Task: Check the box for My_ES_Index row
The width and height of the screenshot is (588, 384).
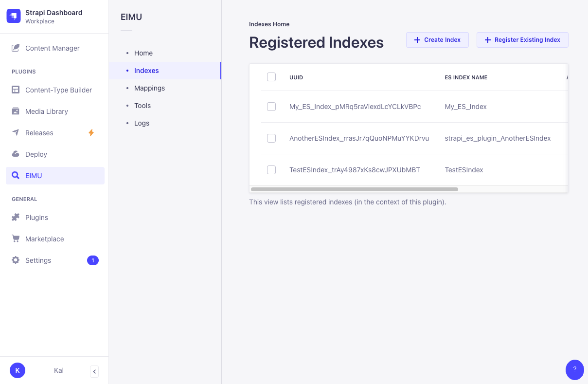Action: 271,107
